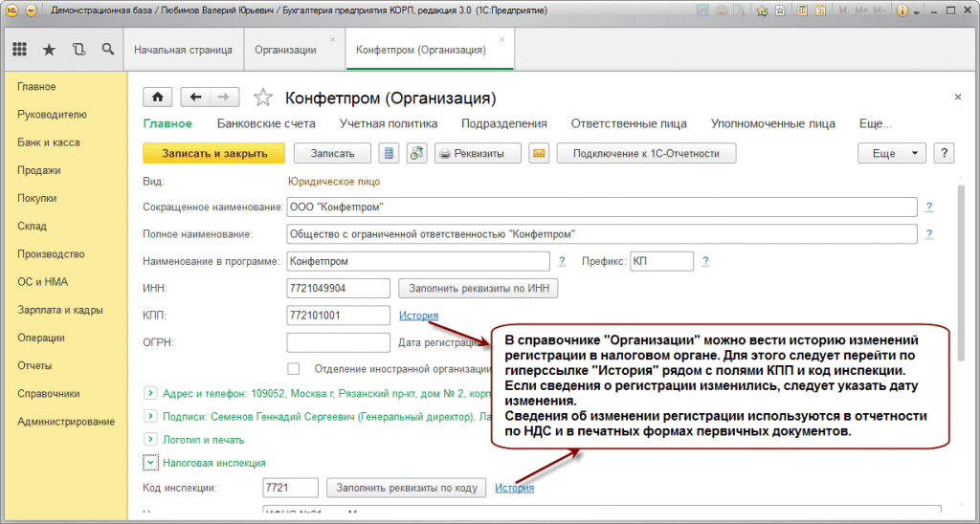Add Конфетпром to favorites with star
This screenshot has height=524, width=980.
click(x=262, y=98)
